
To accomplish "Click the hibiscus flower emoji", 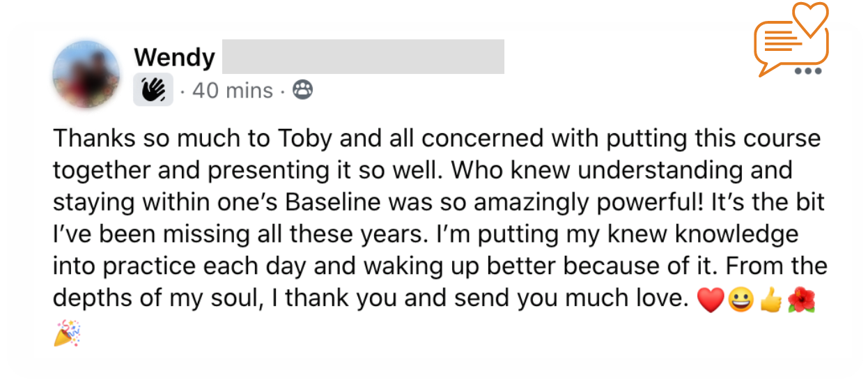I will pos(800,301).
